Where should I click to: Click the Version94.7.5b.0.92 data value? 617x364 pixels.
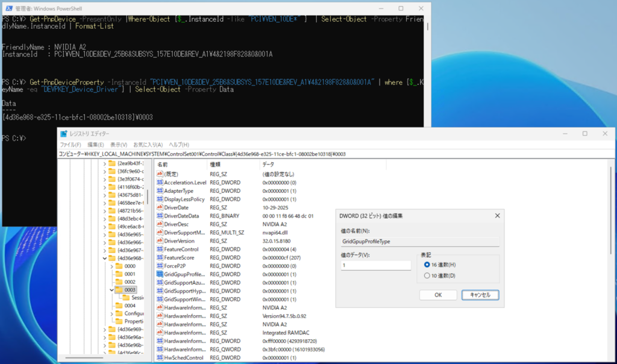(x=284, y=316)
